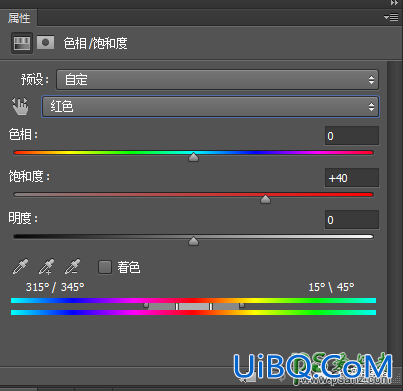Open the color range dropdown showing 红色
This screenshot has height=391, width=403.
[210, 107]
